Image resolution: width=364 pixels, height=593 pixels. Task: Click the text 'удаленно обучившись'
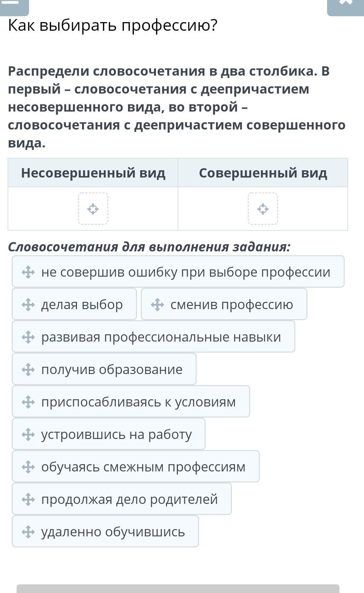coord(113,532)
